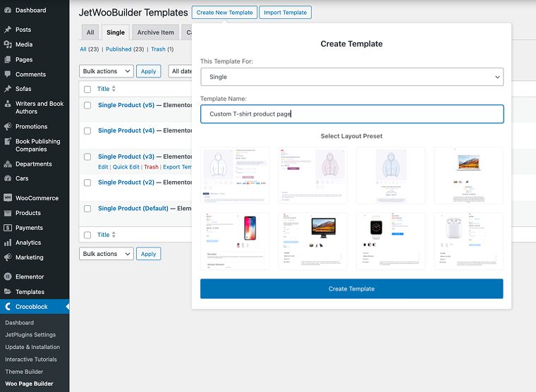Open JetPlugins Settings submenu item

[x=30, y=335]
